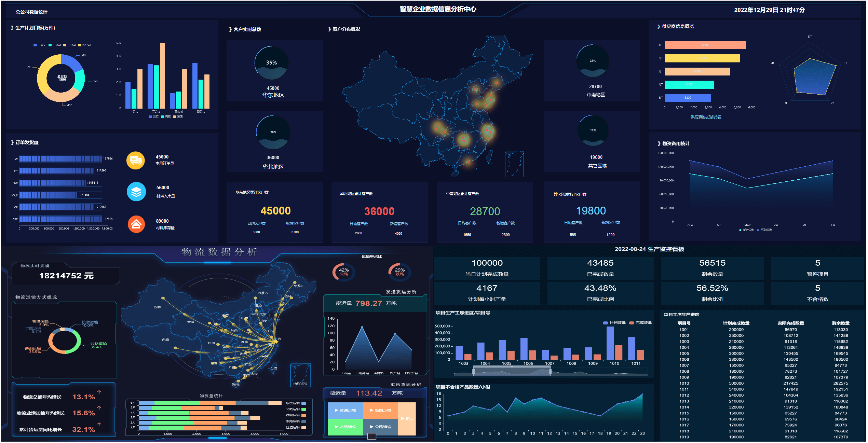Expand the 物资备用统计 section header
Screen dimensions: 868x443
click(674, 144)
